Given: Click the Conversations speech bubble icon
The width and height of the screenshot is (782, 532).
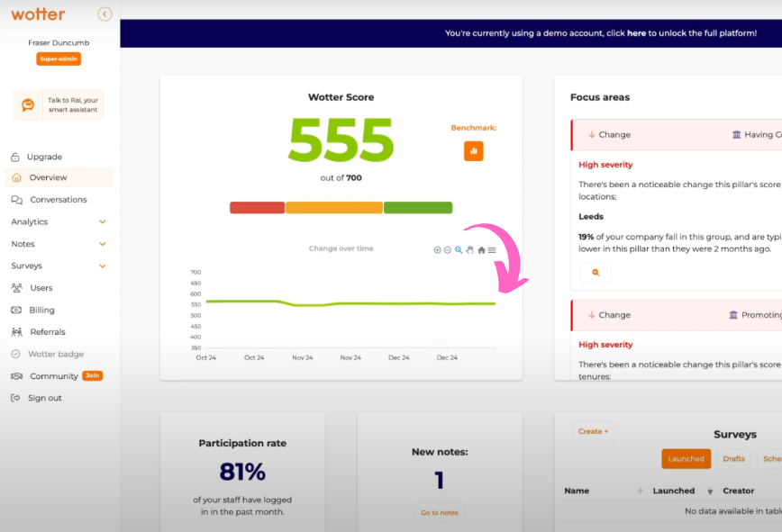Looking at the screenshot, I should [x=16, y=199].
